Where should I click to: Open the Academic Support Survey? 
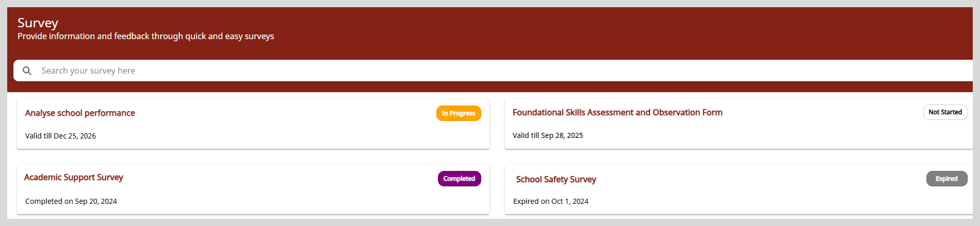[x=74, y=177]
